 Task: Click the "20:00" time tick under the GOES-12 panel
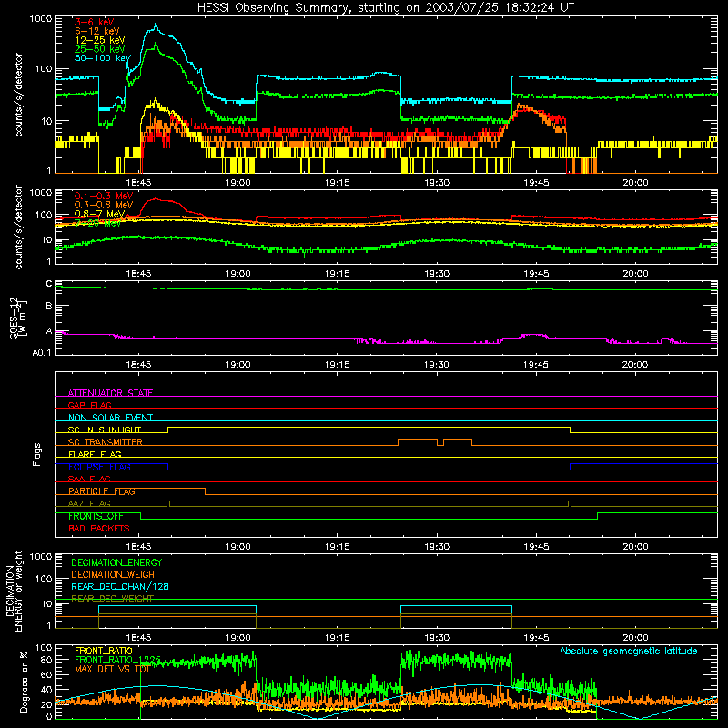tap(635, 365)
